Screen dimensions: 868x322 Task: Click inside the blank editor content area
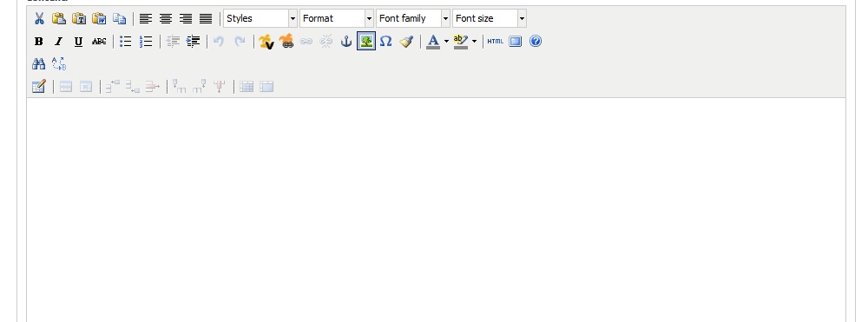[x=437, y=210]
